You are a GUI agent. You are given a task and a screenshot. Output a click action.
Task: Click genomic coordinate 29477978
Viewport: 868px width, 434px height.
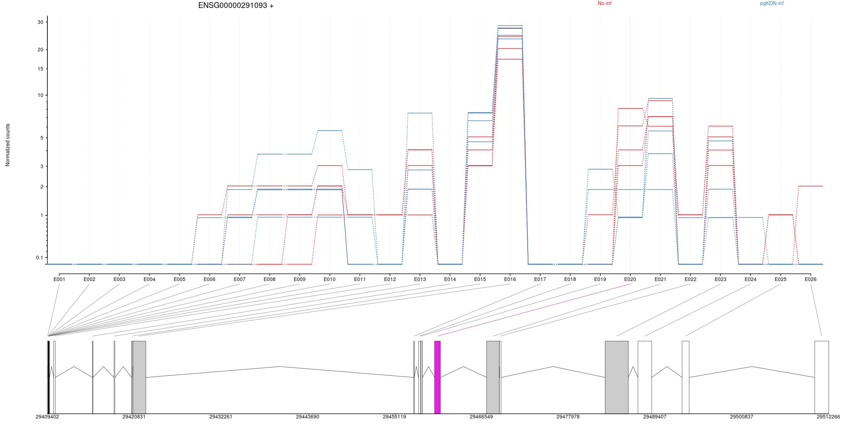click(x=568, y=417)
